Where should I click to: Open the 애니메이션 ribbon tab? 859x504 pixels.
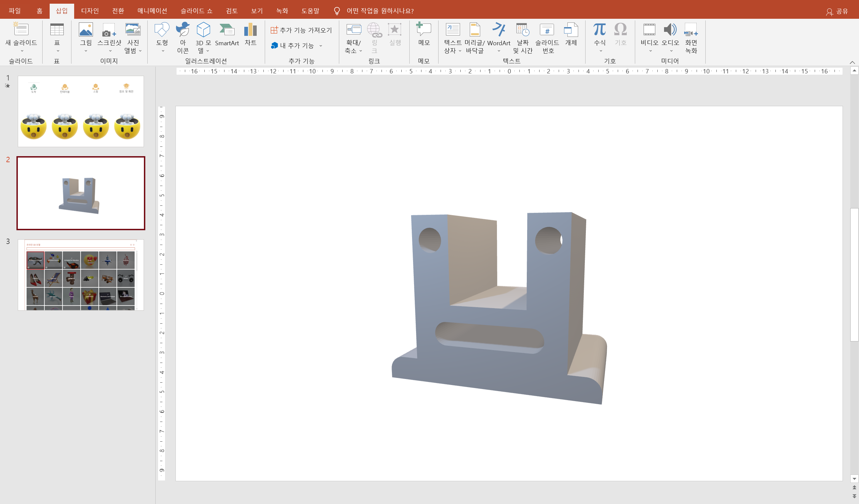pyautogui.click(x=152, y=11)
